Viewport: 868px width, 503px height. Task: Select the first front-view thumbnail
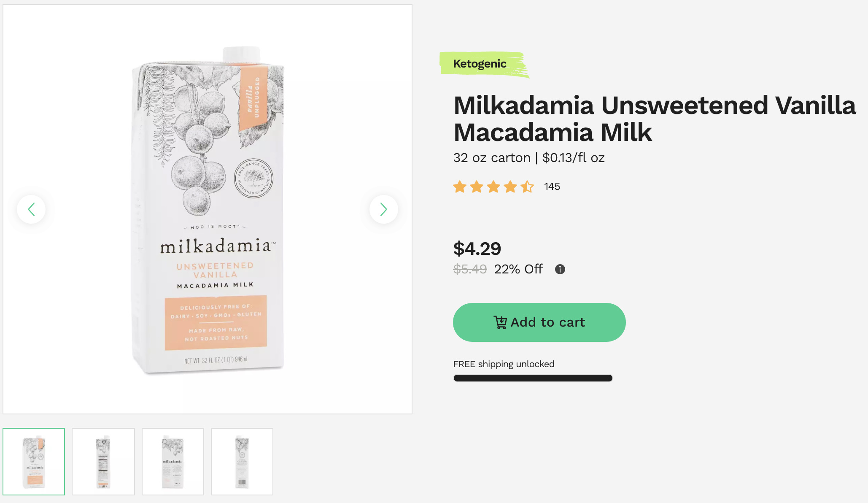point(34,461)
